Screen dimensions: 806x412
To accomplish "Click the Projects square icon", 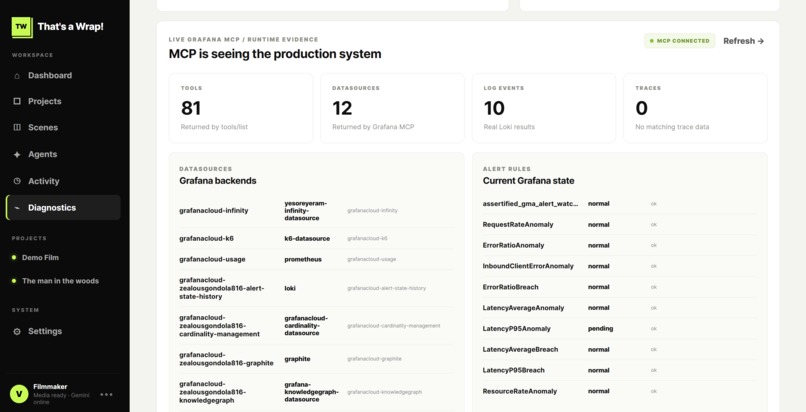I will pos(17,101).
